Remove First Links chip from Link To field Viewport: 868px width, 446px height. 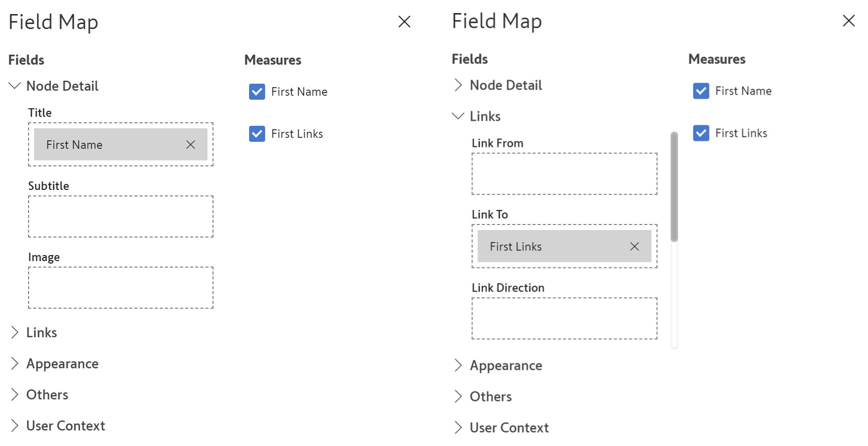coord(634,247)
